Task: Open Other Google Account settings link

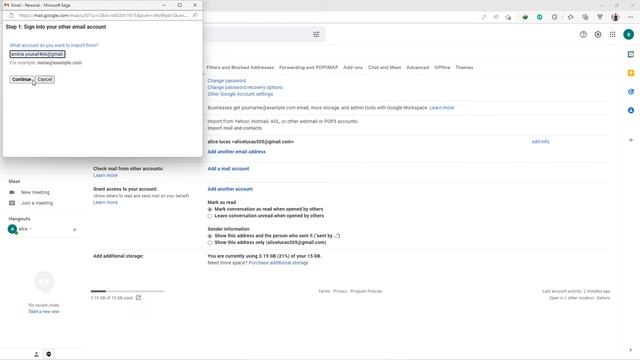Action: [240, 94]
